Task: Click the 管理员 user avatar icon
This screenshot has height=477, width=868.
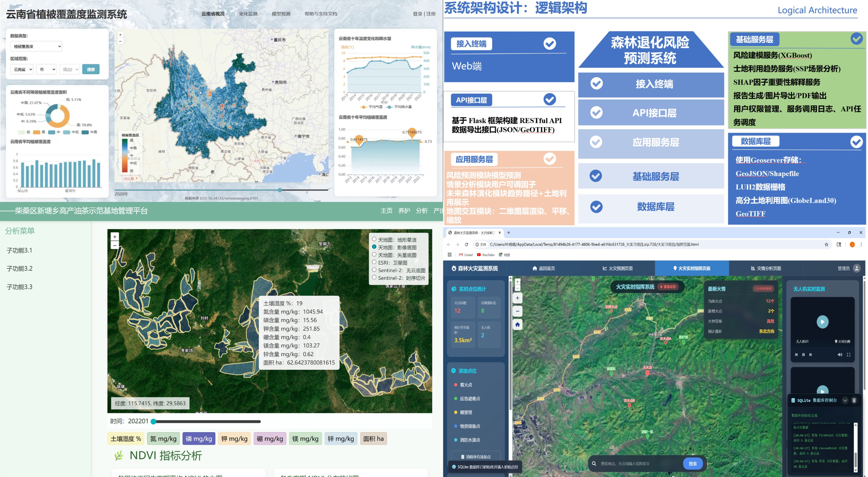Action: point(857,268)
